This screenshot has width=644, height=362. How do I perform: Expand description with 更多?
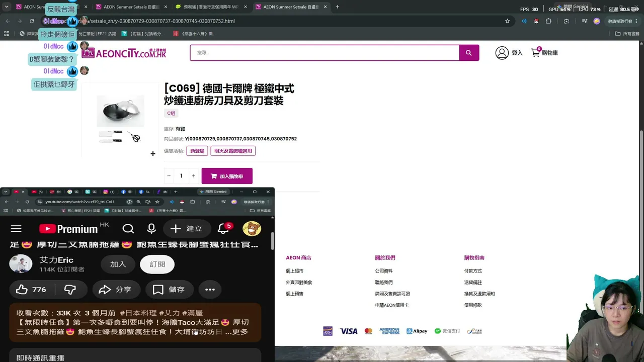coord(240,332)
